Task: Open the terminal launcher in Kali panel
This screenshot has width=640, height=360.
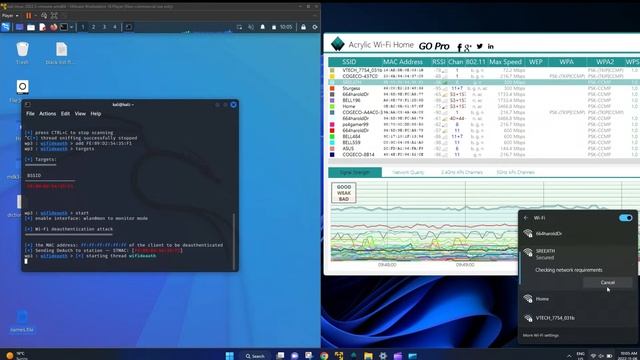Action: point(64,27)
